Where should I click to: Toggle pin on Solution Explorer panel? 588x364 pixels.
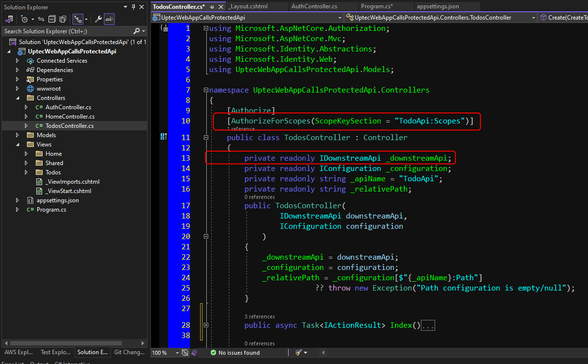pos(133,7)
